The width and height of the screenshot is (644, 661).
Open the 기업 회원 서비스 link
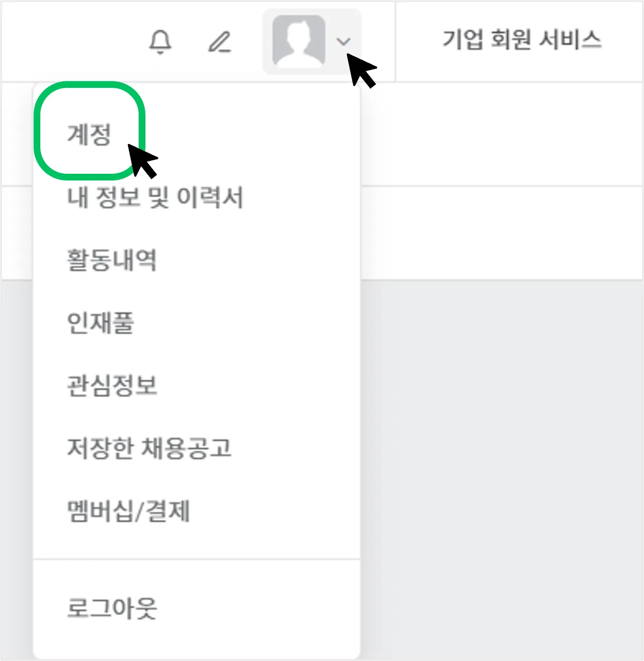(522, 39)
